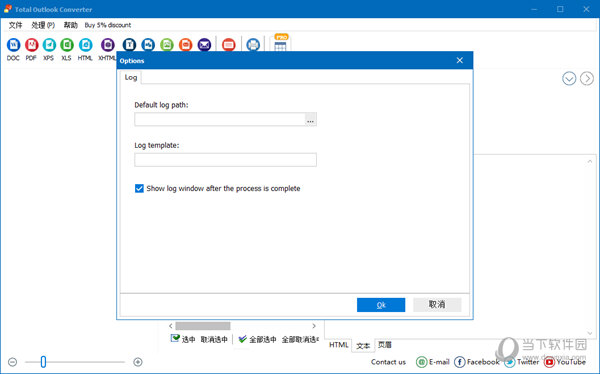Open the 文件 menu

(15, 25)
